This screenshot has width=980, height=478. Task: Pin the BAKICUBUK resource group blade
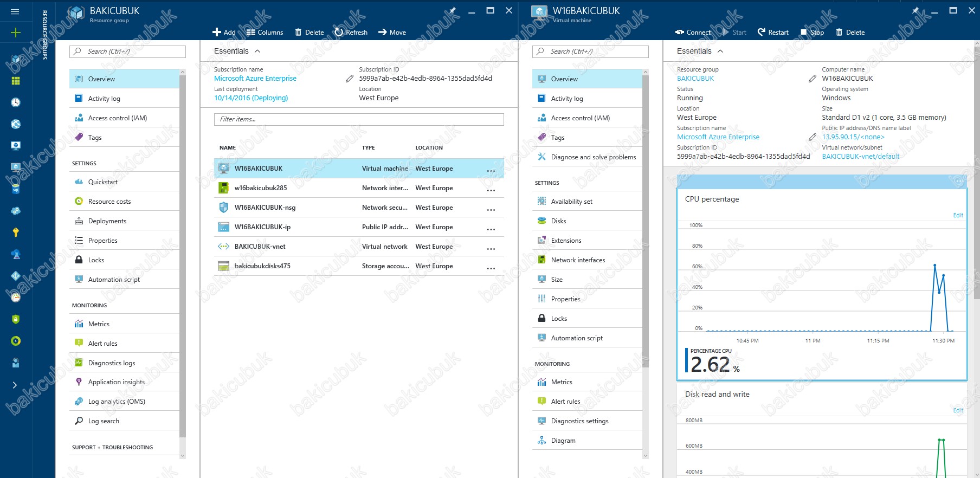[453, 10]
